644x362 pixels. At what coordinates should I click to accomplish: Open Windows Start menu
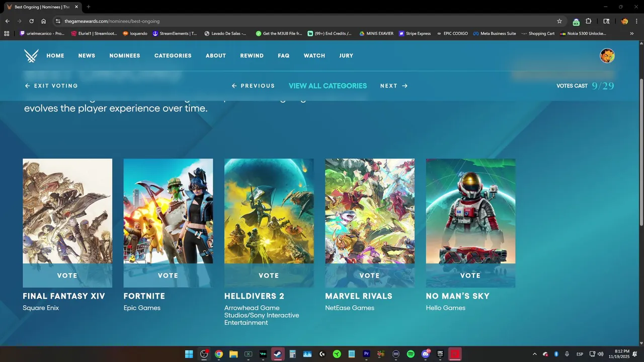point(189,354)
